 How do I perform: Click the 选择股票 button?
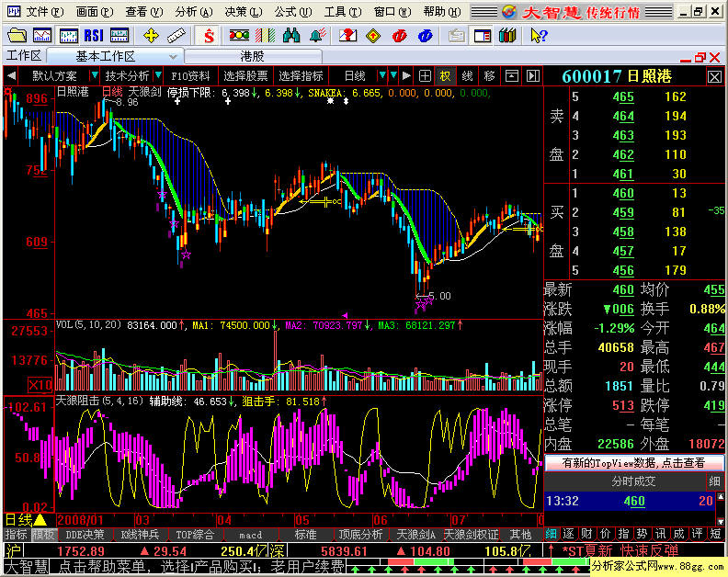click(x=245, y=75)
